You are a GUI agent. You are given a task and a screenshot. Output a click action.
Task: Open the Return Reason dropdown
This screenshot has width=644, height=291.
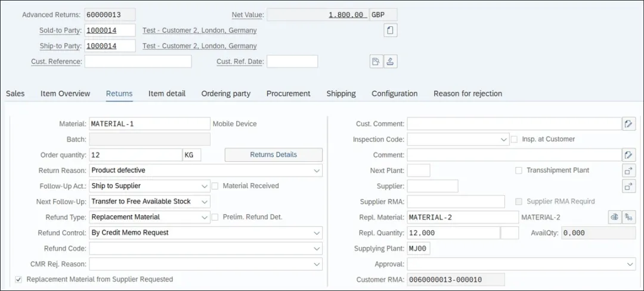[x=316, y=171]
